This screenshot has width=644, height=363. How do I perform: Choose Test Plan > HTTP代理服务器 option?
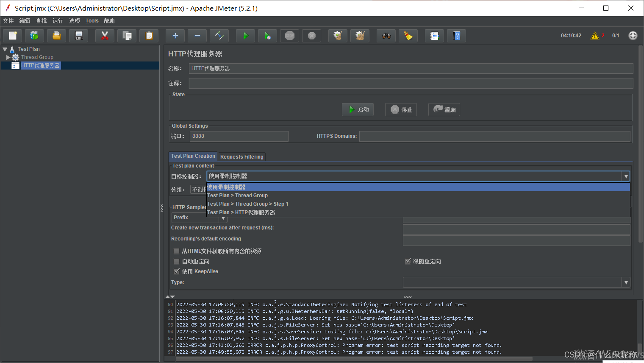point(418,212)
